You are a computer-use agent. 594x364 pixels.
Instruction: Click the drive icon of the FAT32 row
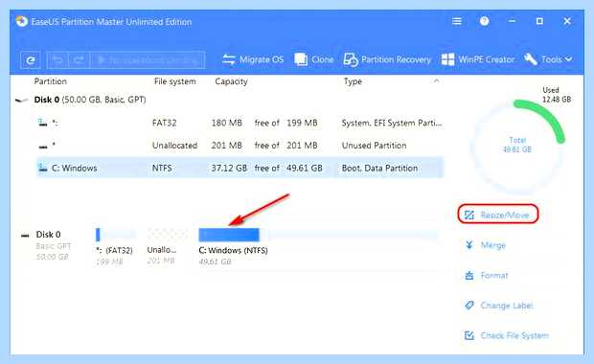pos(42,123)
